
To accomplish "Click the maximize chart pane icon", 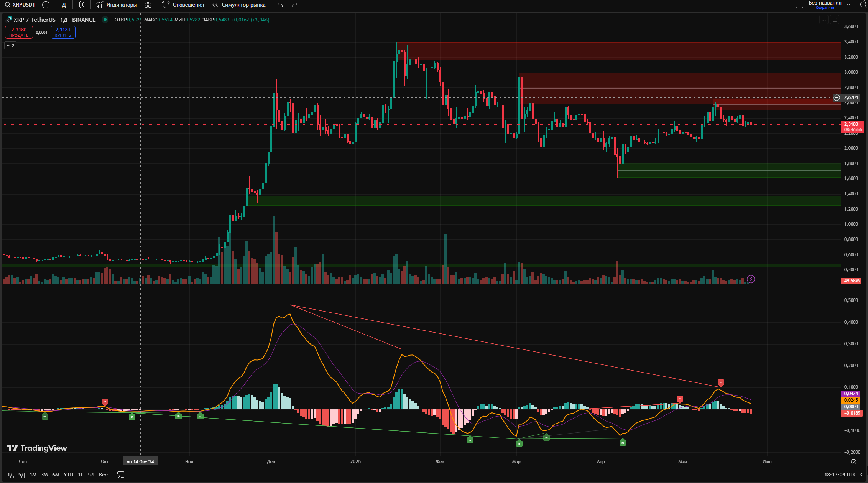I will 835,20.
